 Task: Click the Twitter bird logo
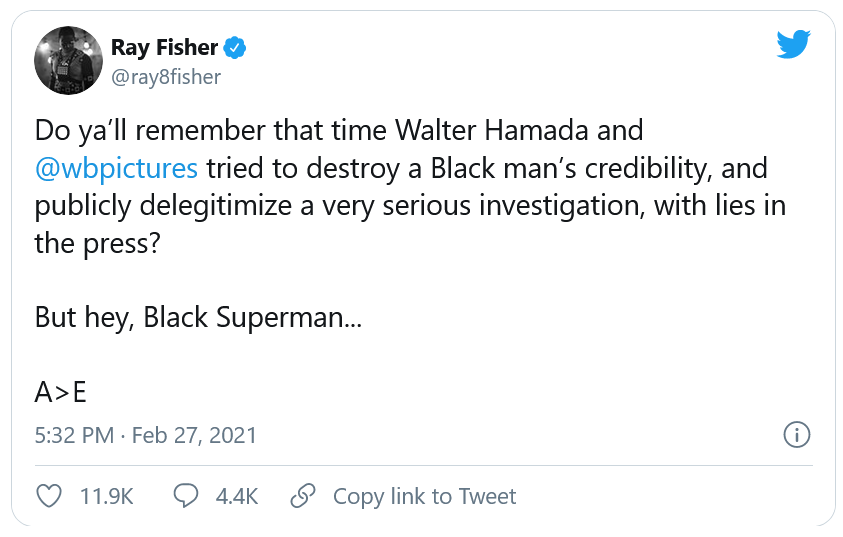[793, 43]
